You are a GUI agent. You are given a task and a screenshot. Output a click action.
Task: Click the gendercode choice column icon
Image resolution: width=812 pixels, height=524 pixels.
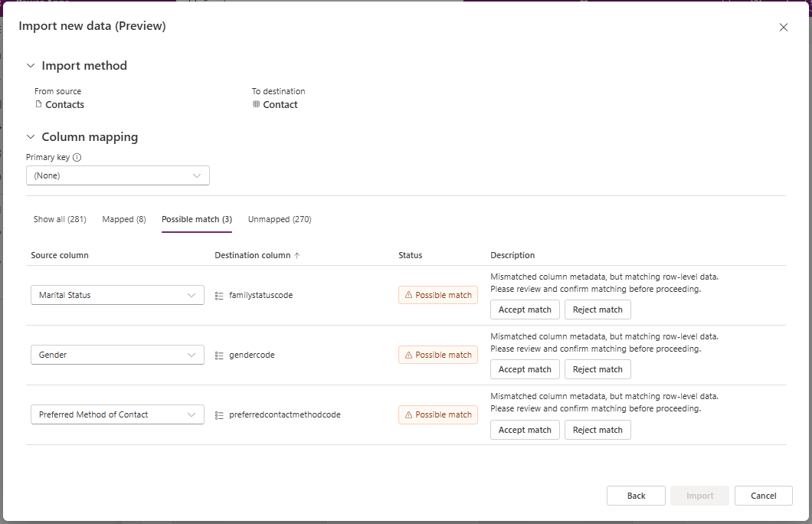tap(219, 355)
